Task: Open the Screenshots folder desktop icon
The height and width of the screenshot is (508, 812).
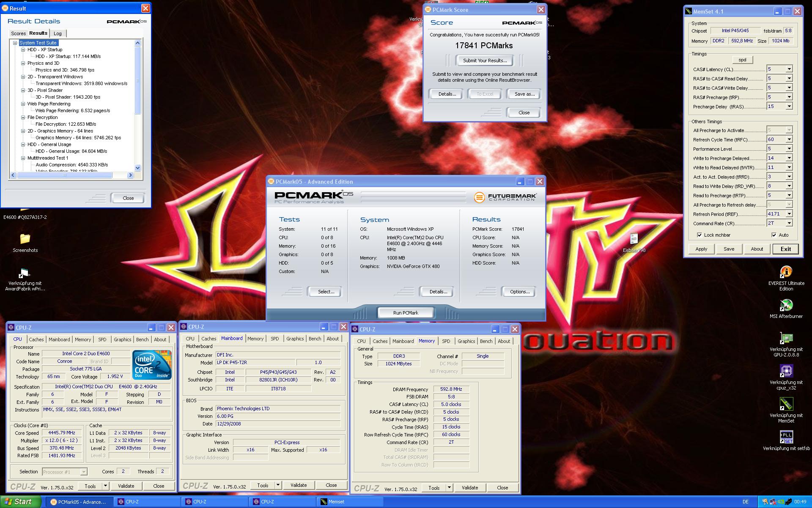Action: point(25,239)
